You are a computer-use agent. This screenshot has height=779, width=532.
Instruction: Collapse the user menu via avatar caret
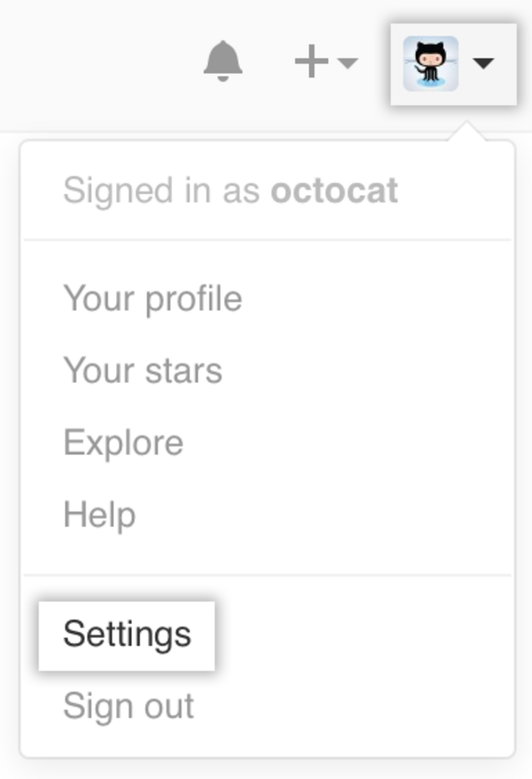[x=483, y=63]
